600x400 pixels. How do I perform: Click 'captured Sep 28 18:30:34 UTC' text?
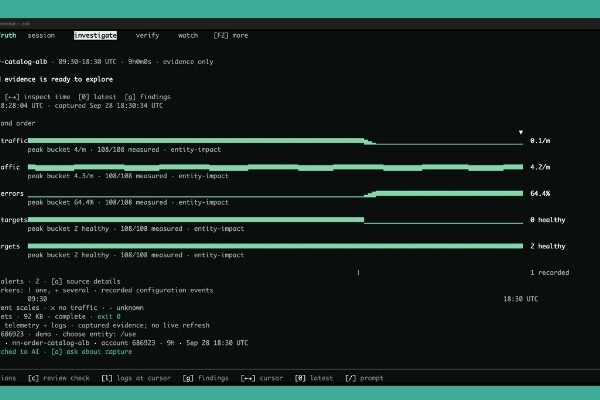point(109,106)
